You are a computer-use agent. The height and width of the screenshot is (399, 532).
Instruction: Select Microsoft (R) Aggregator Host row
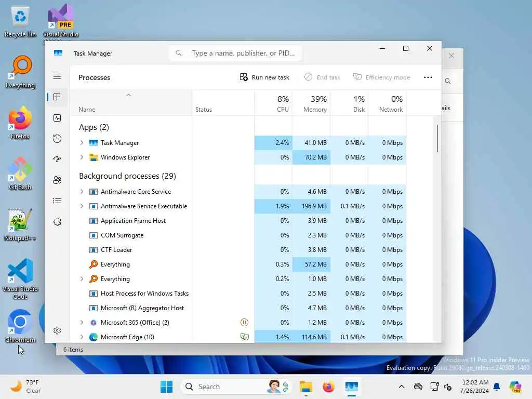coord(238,308)
